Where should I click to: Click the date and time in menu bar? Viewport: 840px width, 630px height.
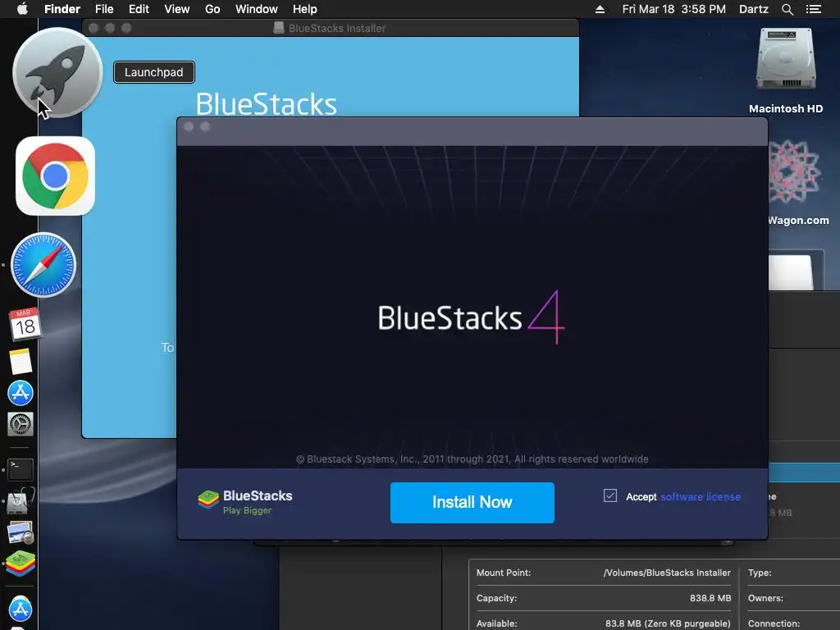click(x=674, y=9)
